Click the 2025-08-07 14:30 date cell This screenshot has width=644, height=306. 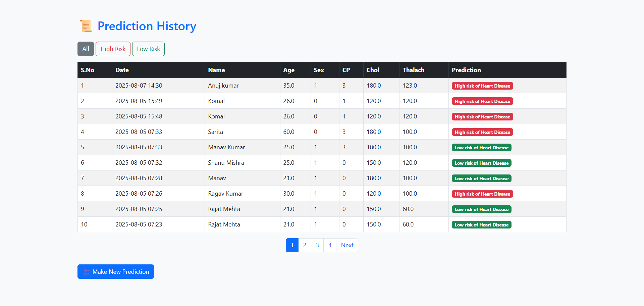139,86
